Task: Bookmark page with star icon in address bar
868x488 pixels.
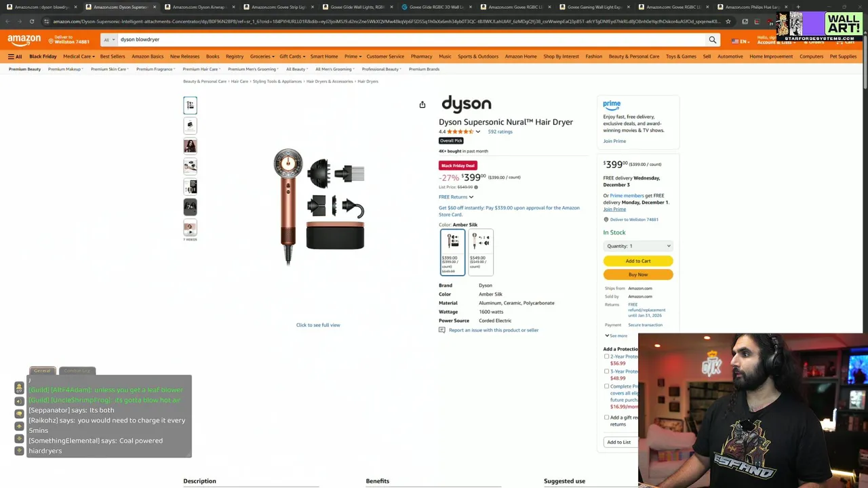Action: tap(728, 21)
